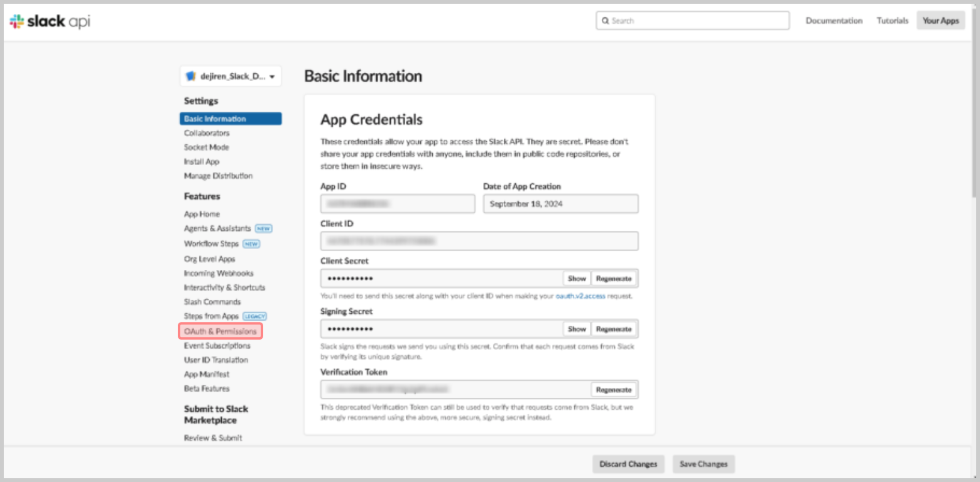Show the Signing Secret
This screenshot has width=980, height=482.
[577, 329]
